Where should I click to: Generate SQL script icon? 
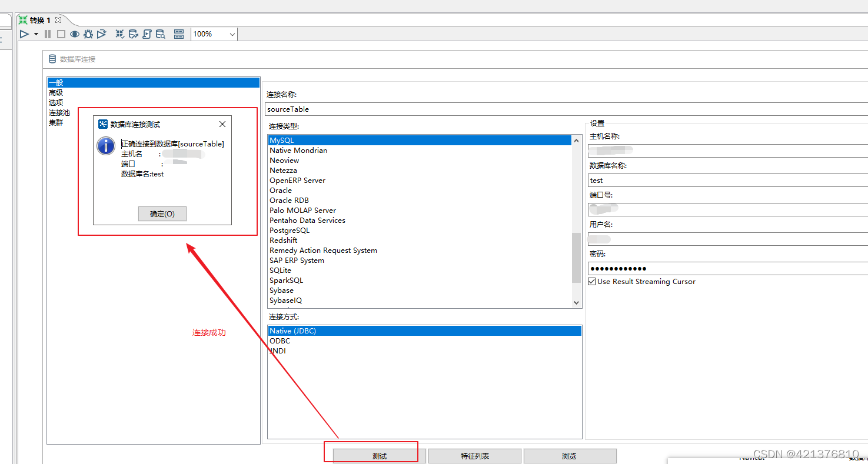(147, 34)
